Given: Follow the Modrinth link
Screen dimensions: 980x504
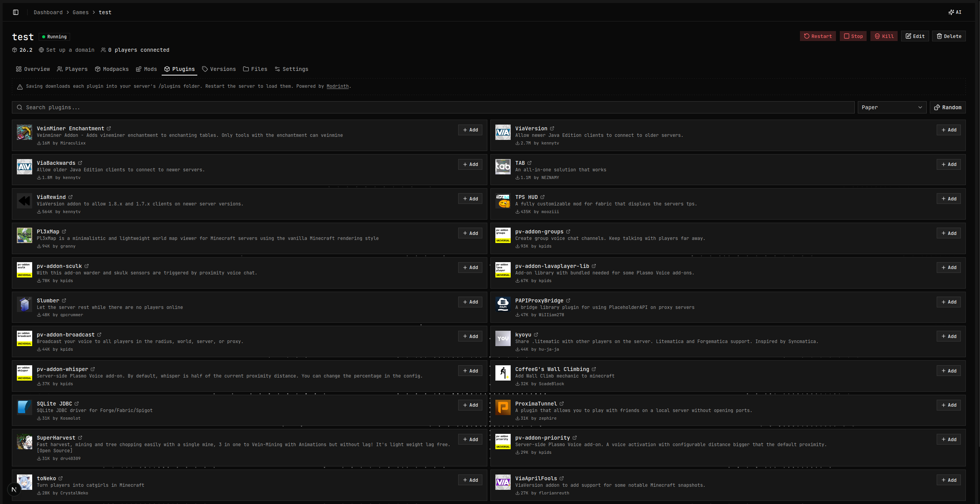Looking at the screenshot, I should [x=338, y=86].
